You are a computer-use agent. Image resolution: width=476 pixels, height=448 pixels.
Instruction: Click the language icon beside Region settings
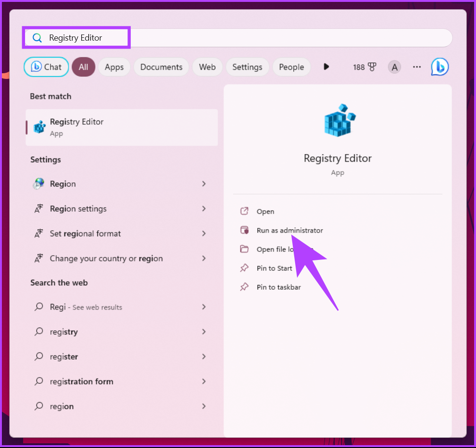click(x=39, y=209)
